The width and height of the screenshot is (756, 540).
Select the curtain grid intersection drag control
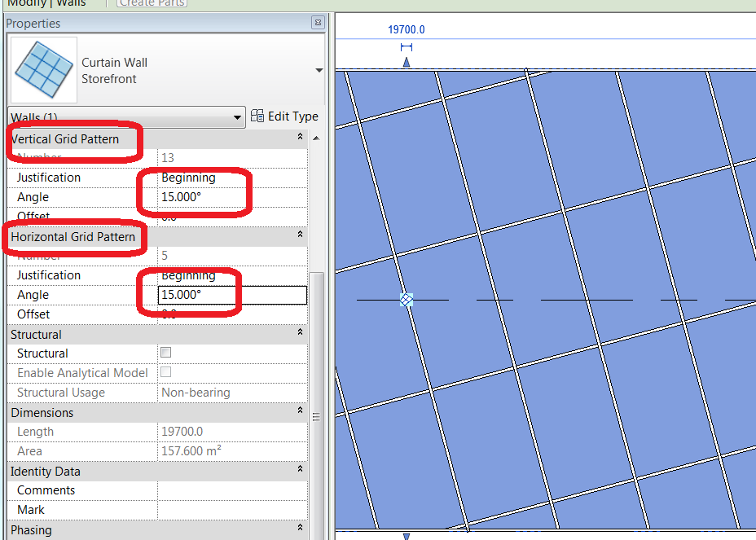pyautogui.click(x=407, y=300)
